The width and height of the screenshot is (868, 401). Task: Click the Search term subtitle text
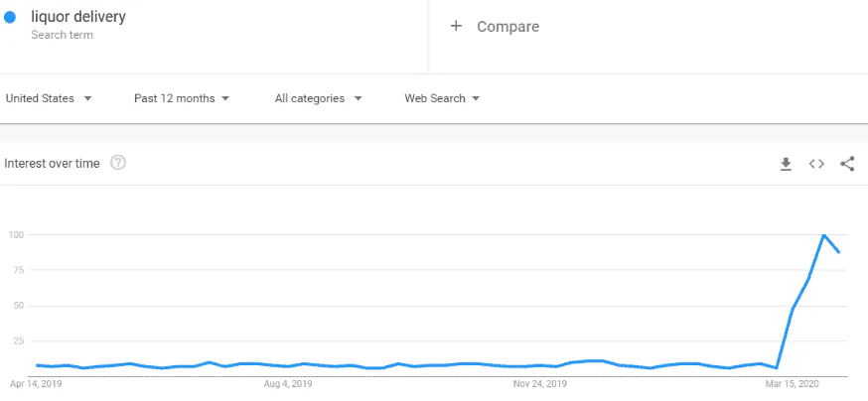coord(62,35)
